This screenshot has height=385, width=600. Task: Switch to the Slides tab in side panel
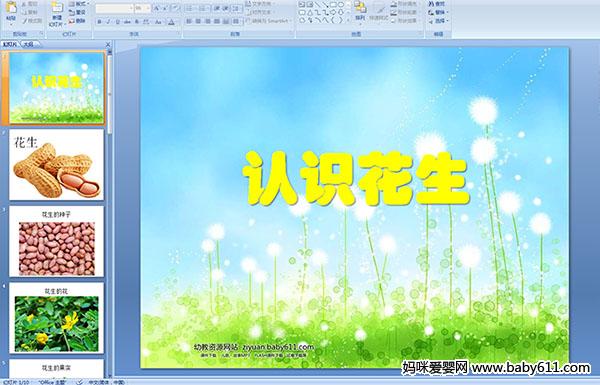tap(10, 44)
